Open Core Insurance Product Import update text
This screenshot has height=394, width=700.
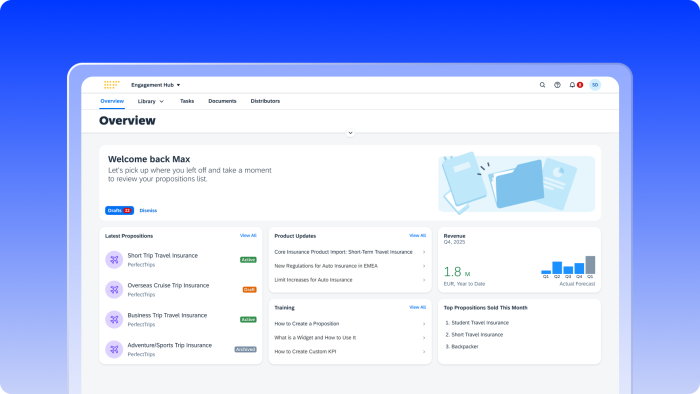(x=343, y=252)
